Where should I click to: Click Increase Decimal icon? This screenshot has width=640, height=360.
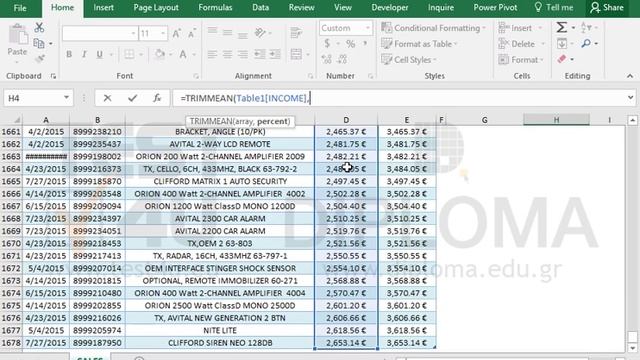click(x=327, y=60)
